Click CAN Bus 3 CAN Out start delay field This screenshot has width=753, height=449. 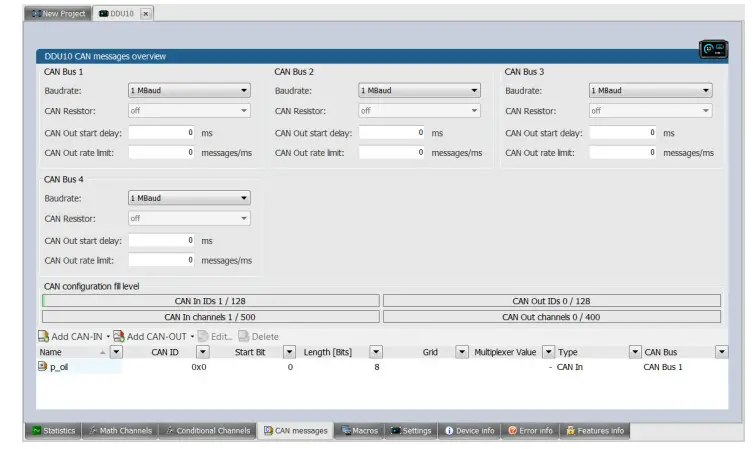tap(623, 133)
